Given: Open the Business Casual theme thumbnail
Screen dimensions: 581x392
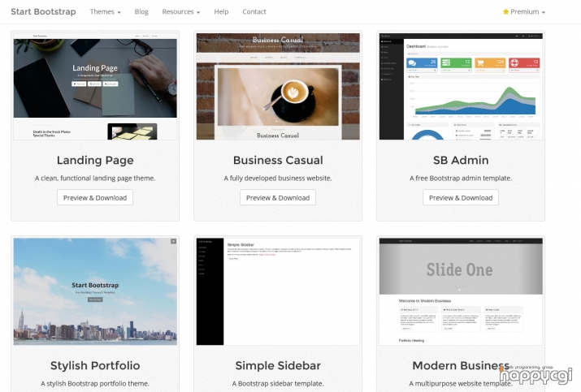Looking at the screenshot, I should pyautogui.click(x=278, y=87).
